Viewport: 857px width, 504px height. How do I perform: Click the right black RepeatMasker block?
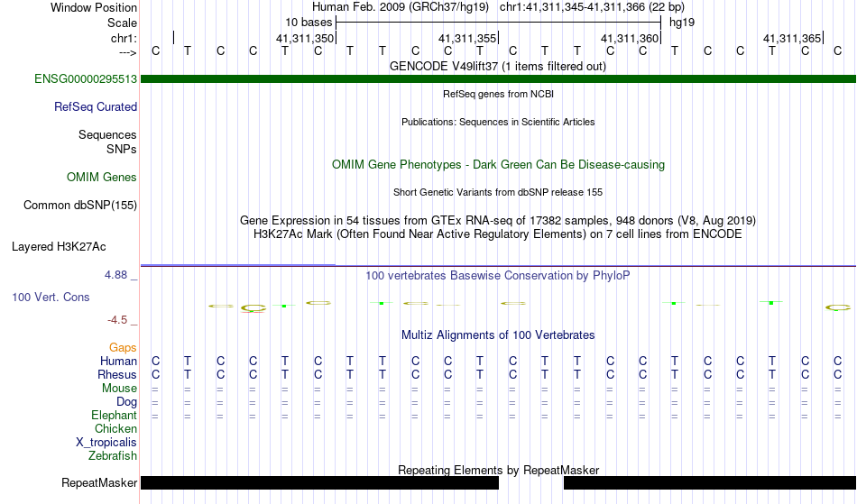tap(710, 482)
